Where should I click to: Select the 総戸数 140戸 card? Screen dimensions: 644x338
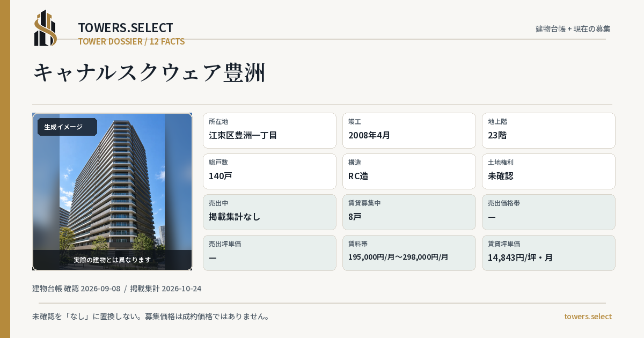point(269,171)
